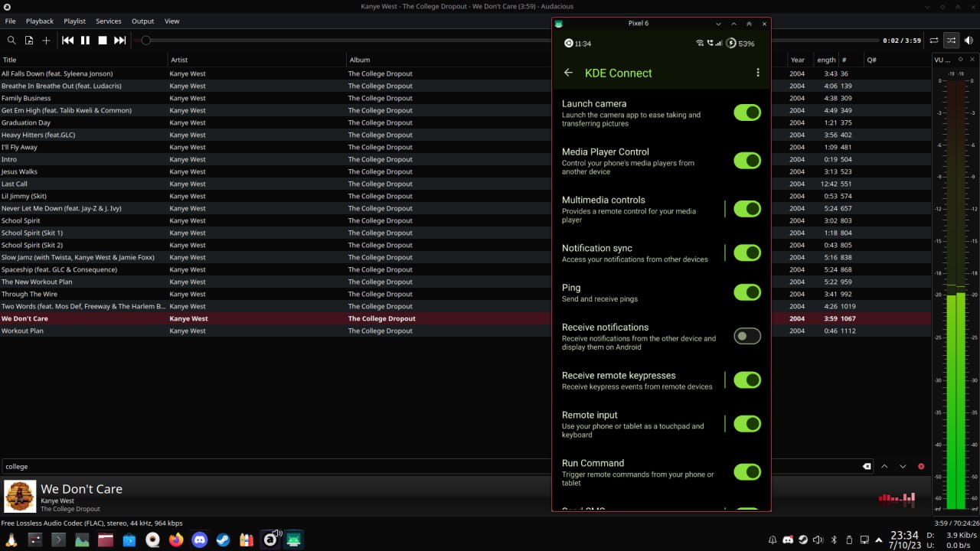This screenshot has height=551, width=980.
Task: Skip to the next track
Action: click(x=120, y=41)
